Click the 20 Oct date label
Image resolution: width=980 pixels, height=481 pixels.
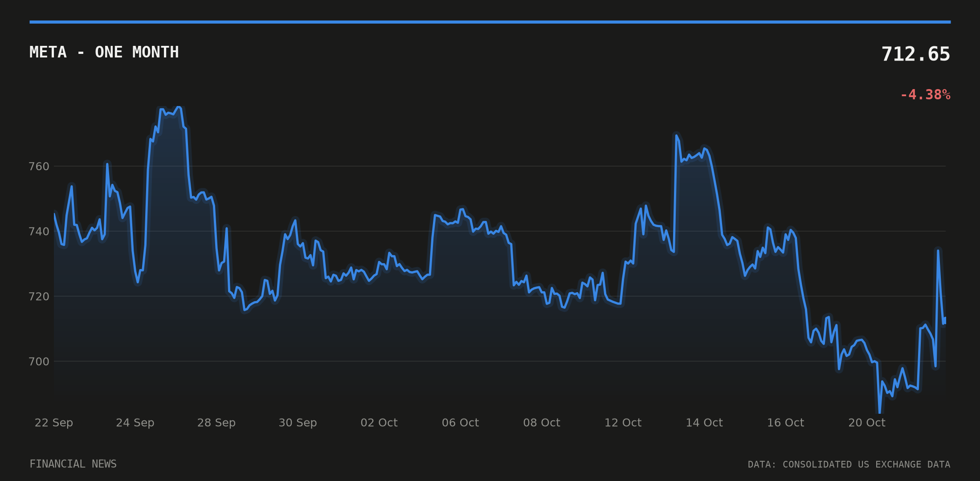(x=867, y=423)
